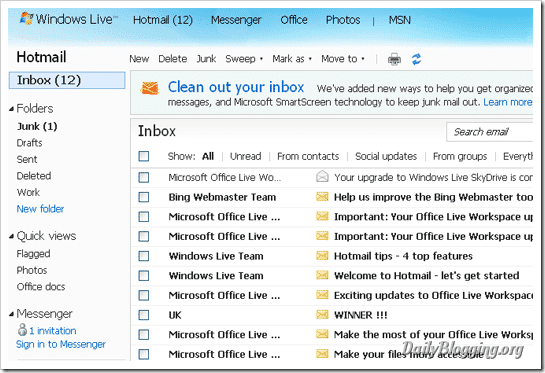
Task: Click the orange envelope icon in banner
Action: (149, 88)
